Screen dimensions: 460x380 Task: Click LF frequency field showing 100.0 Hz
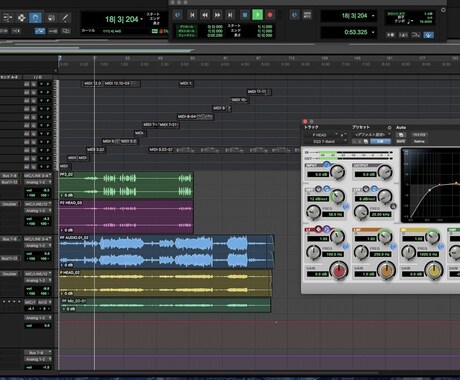click(333, 254)
